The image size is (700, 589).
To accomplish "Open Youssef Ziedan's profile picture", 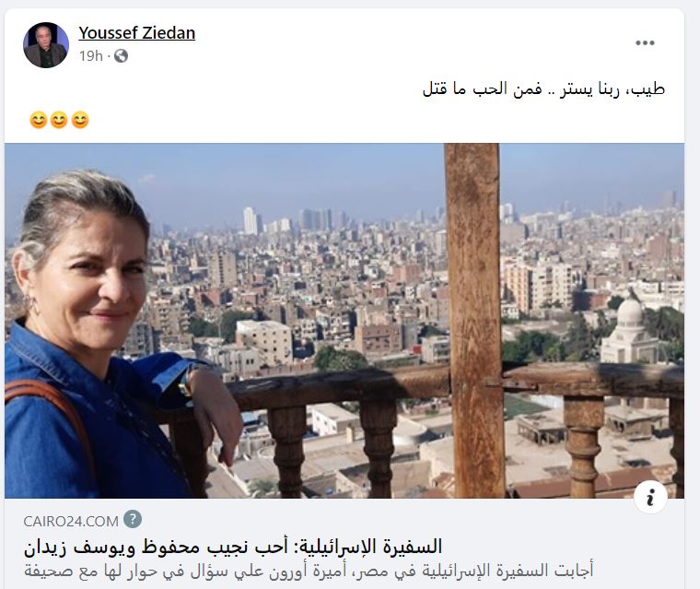I will coord(46,45).
